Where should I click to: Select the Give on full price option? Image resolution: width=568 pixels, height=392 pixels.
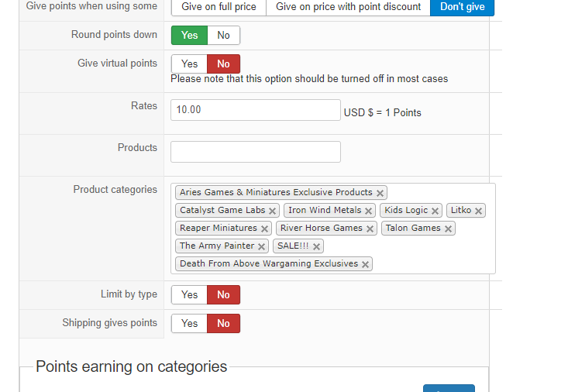coord(219,7)
